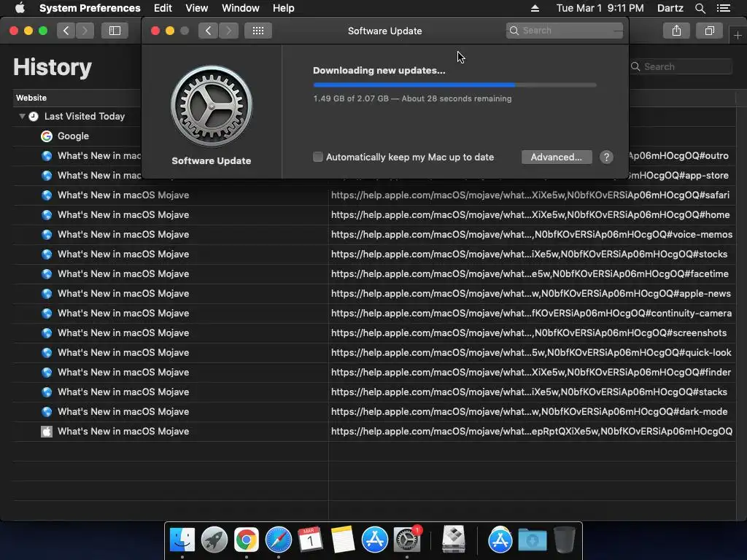Screen dimensions: 747x560
Task: Open Google Chrome from the Dock
Action: click(x=247, y=540)
